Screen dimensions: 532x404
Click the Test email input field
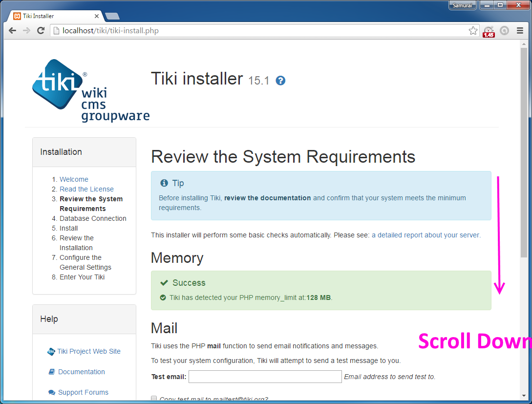[265, 377]
